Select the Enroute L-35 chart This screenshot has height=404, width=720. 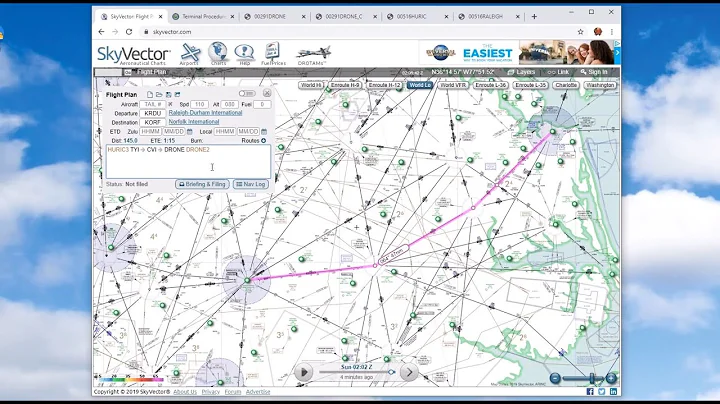tap(530, 85)
